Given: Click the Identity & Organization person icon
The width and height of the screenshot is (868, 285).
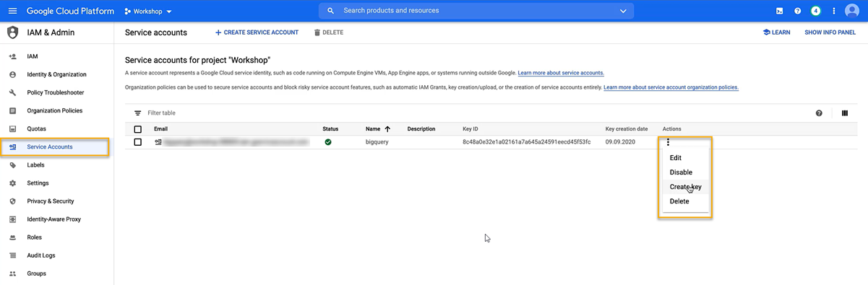Looking at the screenshot, I should pyautogui.click(x=12, y=74).
